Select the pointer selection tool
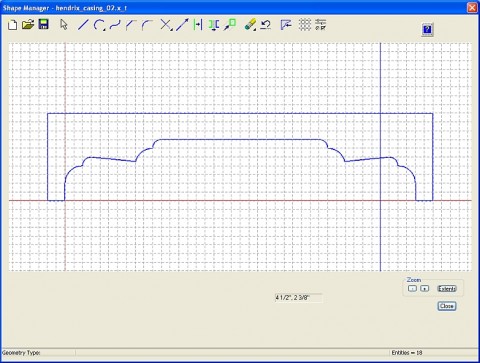 coord(64,25)
